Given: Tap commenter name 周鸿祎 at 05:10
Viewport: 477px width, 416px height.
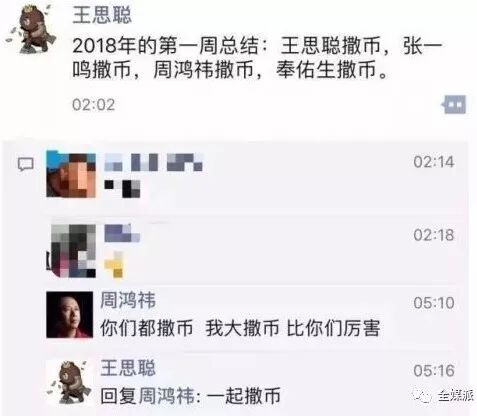Looking at the screenshot, I should click(128, 300).
